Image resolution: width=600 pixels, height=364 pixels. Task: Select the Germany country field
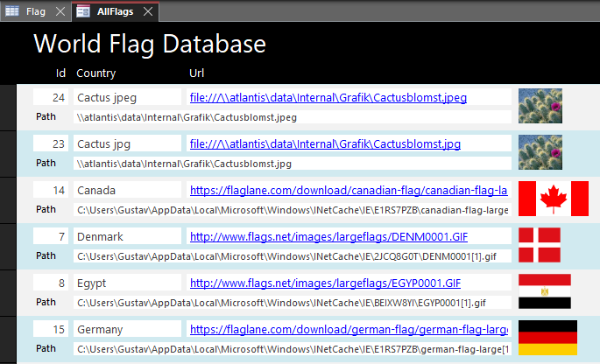point(127,329)
